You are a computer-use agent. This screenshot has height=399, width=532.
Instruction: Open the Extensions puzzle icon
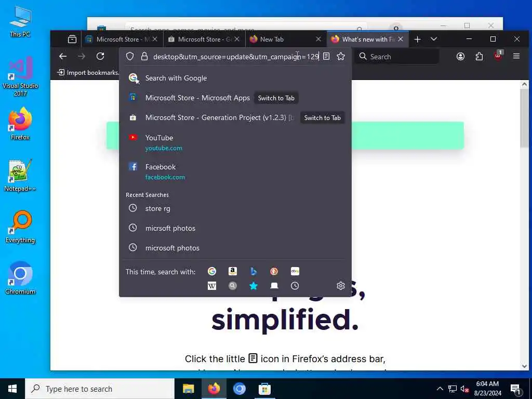point(479,56)
